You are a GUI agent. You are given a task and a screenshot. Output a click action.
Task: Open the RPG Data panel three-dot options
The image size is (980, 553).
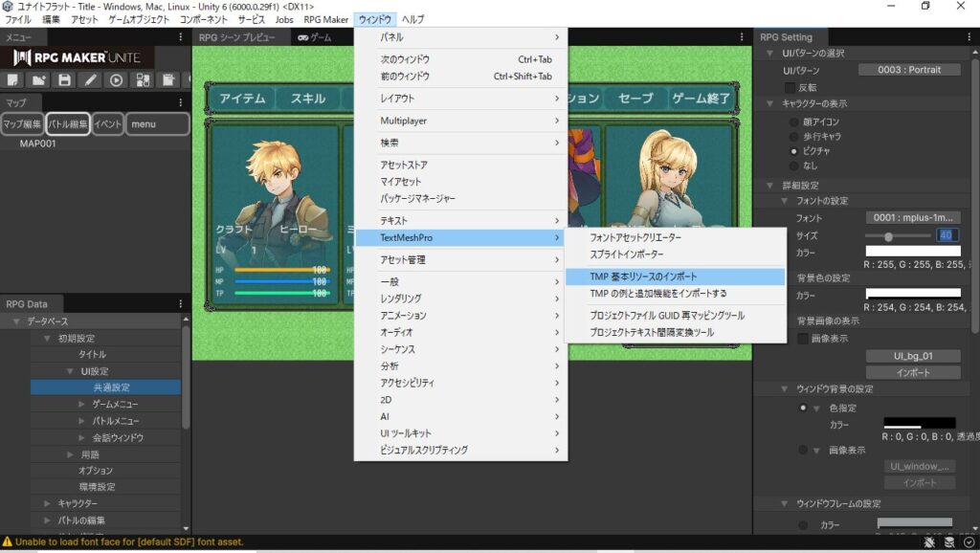pos(181,303)
